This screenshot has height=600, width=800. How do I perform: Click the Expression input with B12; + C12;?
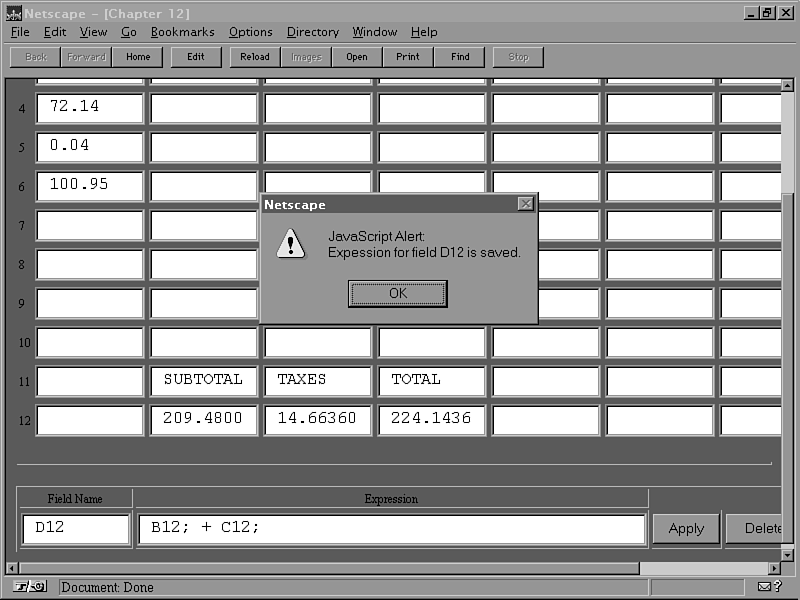(x=391, y=528)
